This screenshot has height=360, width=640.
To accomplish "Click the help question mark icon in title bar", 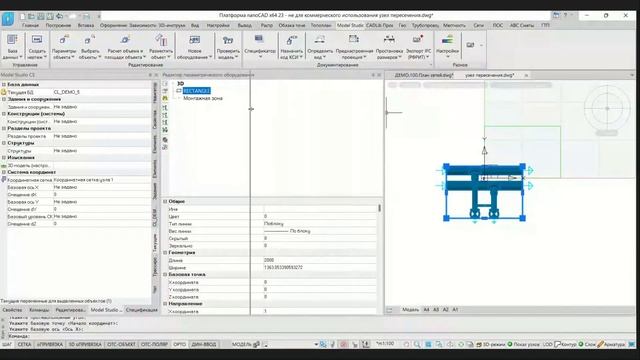I will (565, 15).
